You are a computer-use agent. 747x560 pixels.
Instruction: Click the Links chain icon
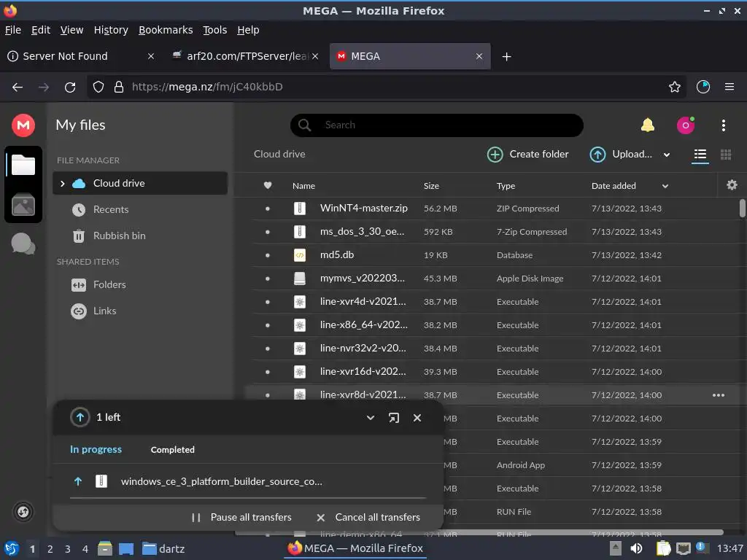point(79,311)
